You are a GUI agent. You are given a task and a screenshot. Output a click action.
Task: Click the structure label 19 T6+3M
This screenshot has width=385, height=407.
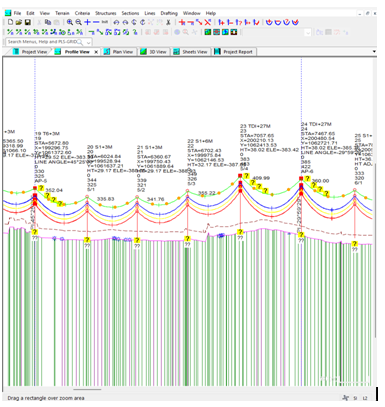[x=47, y=134]
